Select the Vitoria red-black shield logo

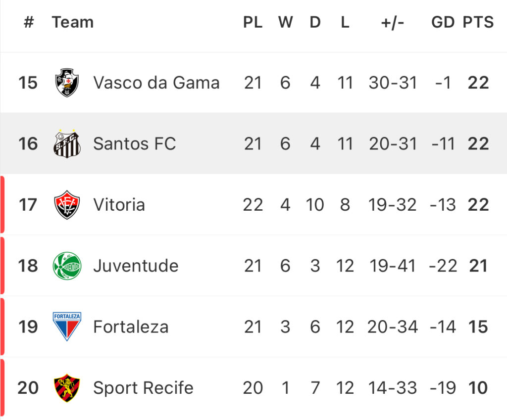click(67, 205)
